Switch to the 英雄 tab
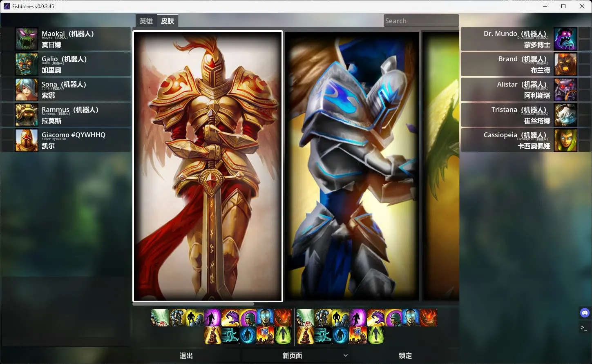592x364 pixels. tap(146, 21)
